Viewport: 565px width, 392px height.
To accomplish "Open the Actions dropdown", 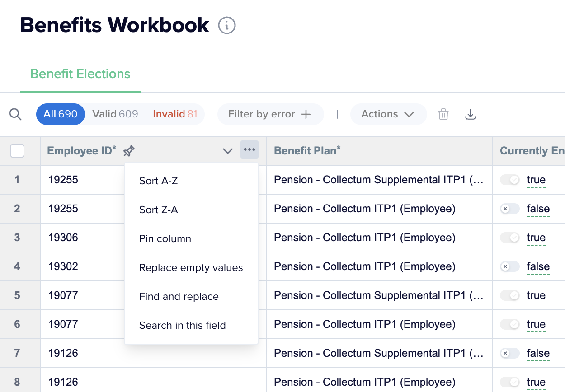I will coord(388,114).
